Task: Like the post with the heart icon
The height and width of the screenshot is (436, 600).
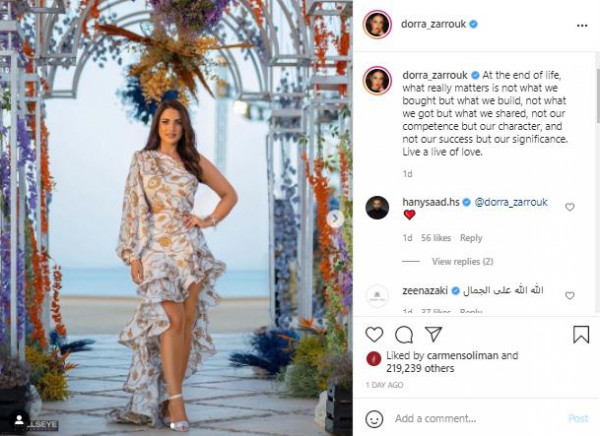Action: click(x=374, y=335)
